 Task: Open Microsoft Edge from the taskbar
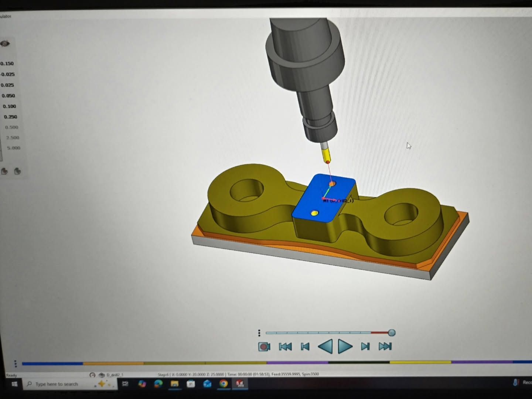tap(158, 384)
